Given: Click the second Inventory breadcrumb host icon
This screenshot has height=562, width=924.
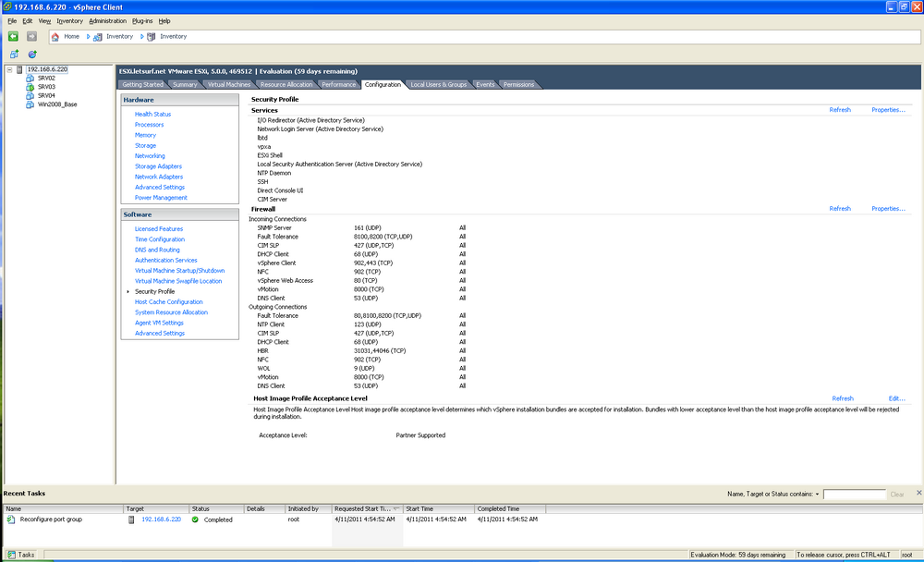Looking at the screenshot, I should [x=152, y=37].
